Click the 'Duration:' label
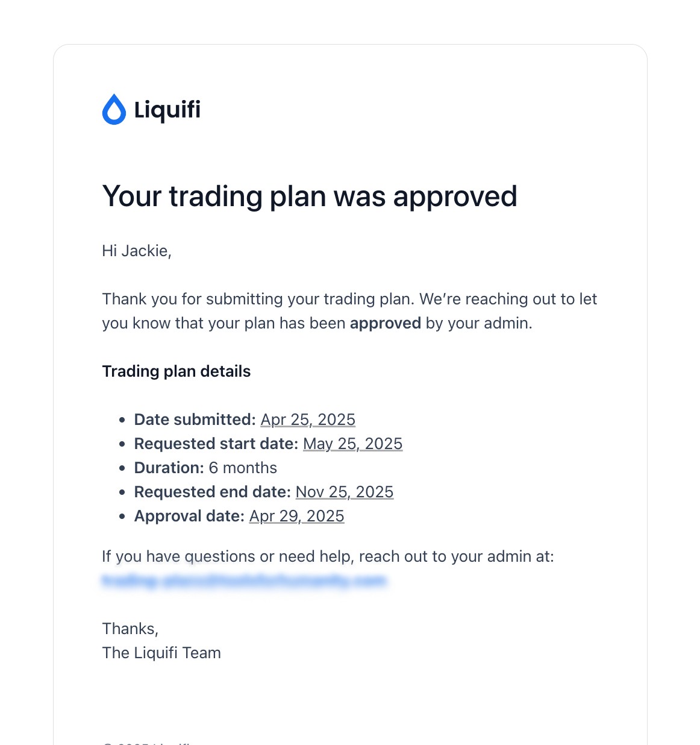This screenshot has height=745, width=700. pos(169,468)
